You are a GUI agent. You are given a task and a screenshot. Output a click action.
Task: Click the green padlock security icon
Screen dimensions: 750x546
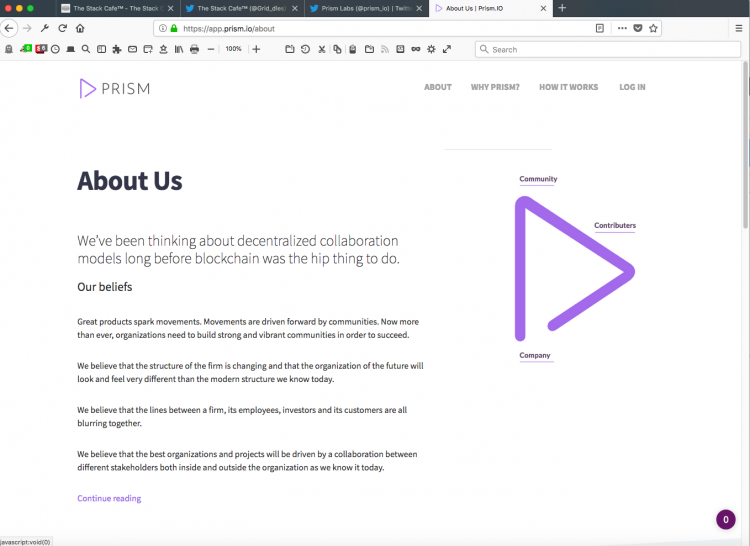pos(174,28)
